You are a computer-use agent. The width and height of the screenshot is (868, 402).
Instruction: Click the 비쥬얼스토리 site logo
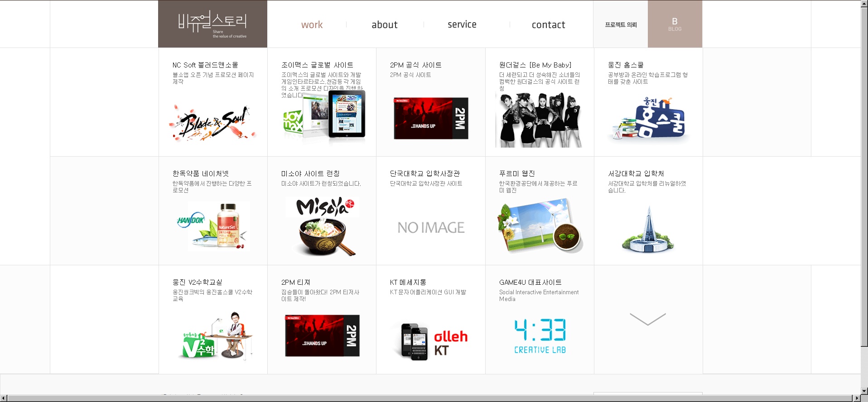click(212, 24)
